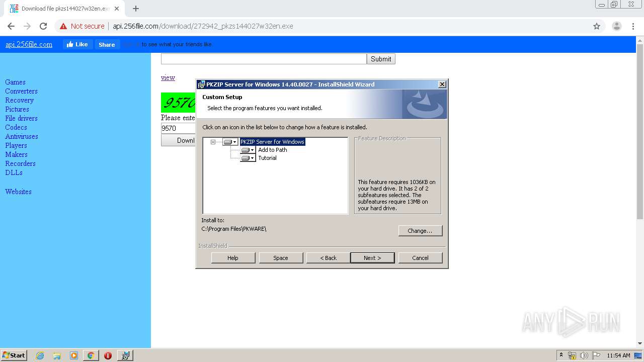Click the browser back arrow
Image resolution: width=644 pixels, height=362 pixels.
[11, 26]
